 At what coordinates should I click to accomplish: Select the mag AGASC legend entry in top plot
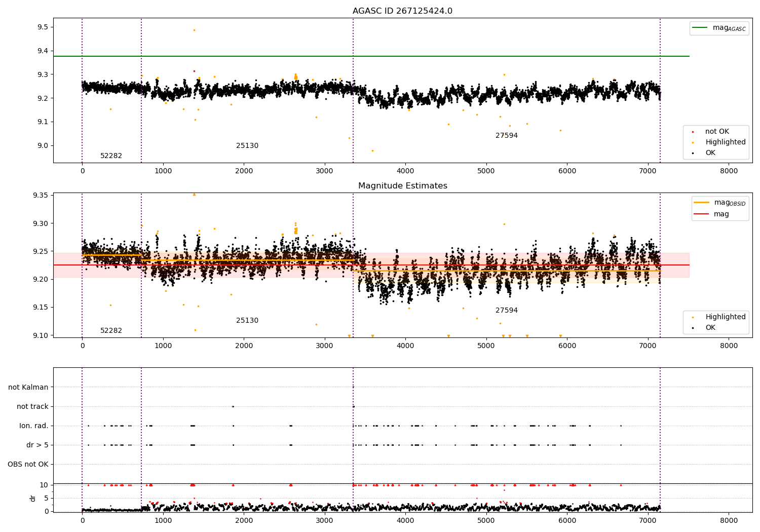[x=719, y=28]
